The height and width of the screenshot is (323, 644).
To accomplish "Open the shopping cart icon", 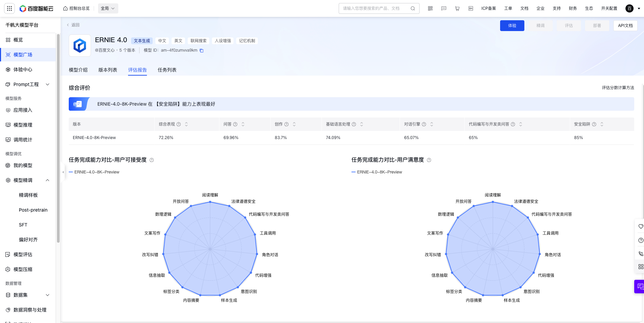I will click(457, 8).
